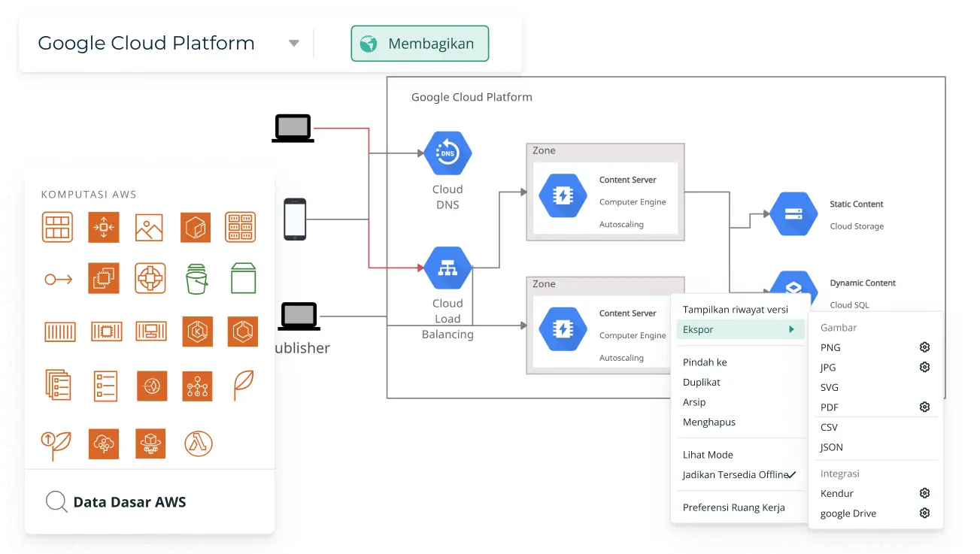The width and height of the screenshot is (980, 554).
Task: Choose the plain leaf outline icon
Action: (243, 384)
